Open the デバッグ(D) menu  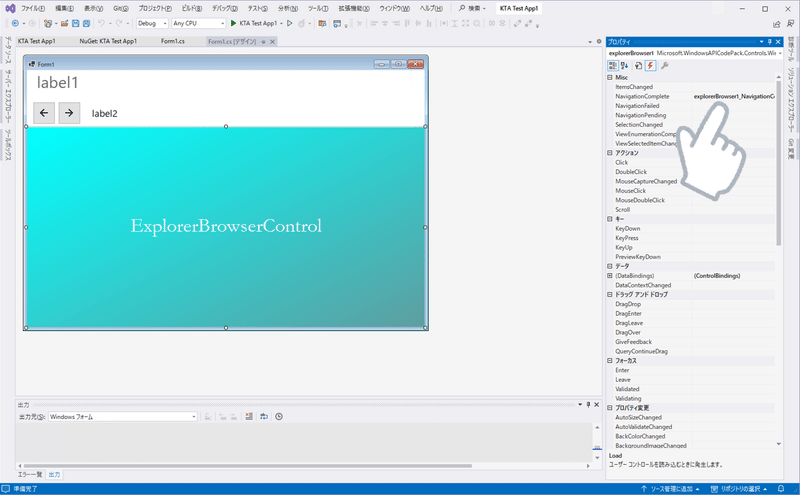click(x=225, y=9)
